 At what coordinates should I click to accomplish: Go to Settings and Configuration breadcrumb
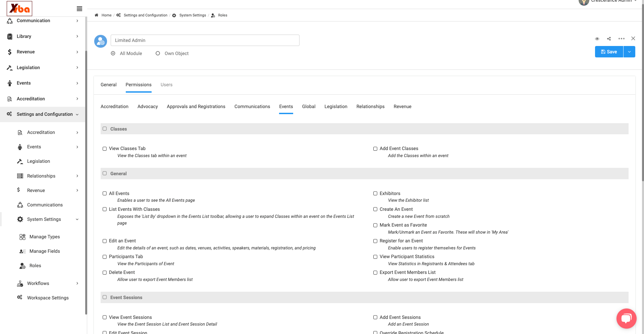pos(146,15)
